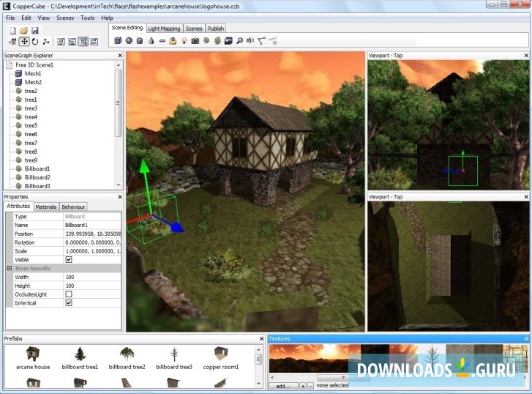The height and width of the screenshot is (394, 532).
Task: Select tree5 in the scene graph
Action: [31, 125]
